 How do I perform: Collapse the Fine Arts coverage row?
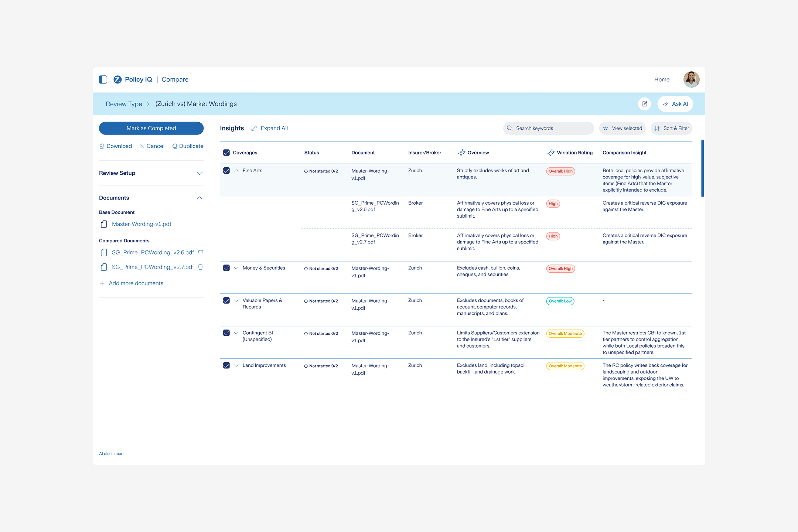(236, 170)
